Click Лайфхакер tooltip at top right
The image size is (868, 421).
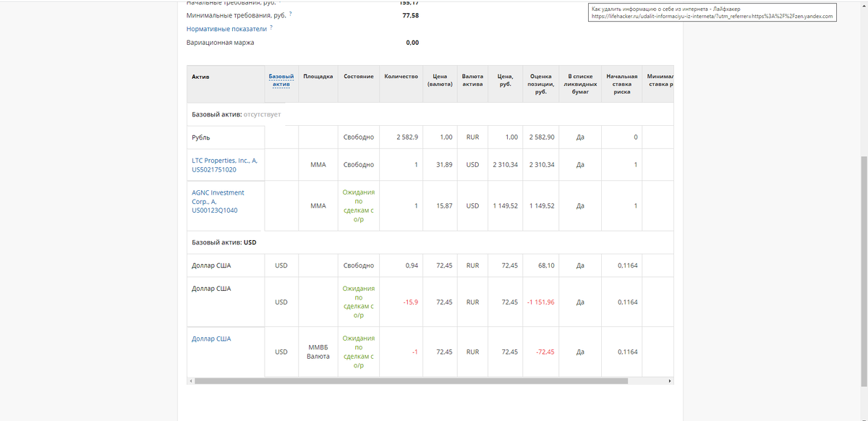(x=712, y=12)
